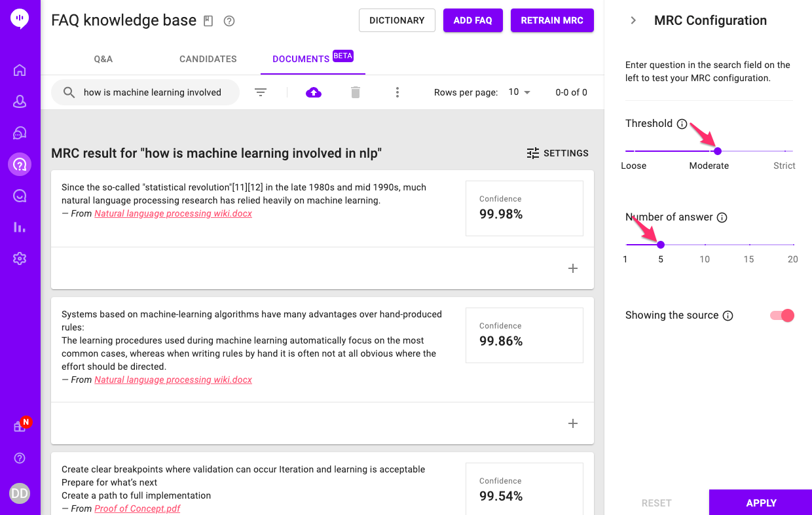
Task: Open the help question icon in sidebar
Action: coord(20,458)
